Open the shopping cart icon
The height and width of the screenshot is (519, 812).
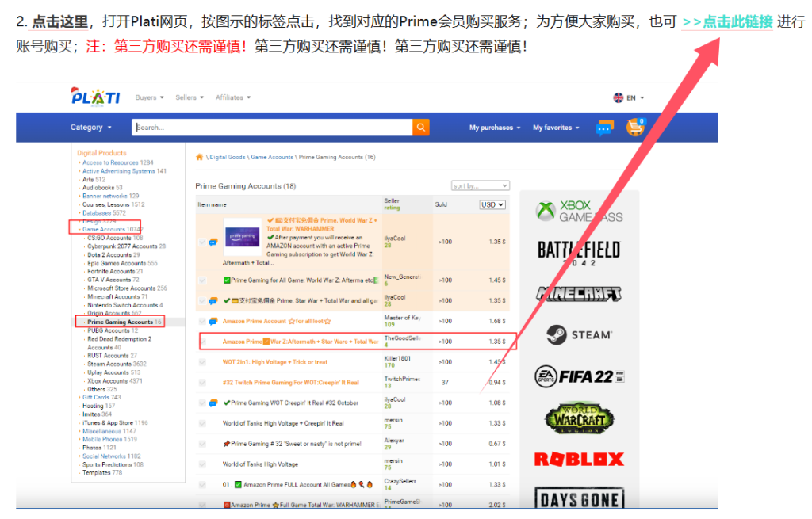coord(635,127)
